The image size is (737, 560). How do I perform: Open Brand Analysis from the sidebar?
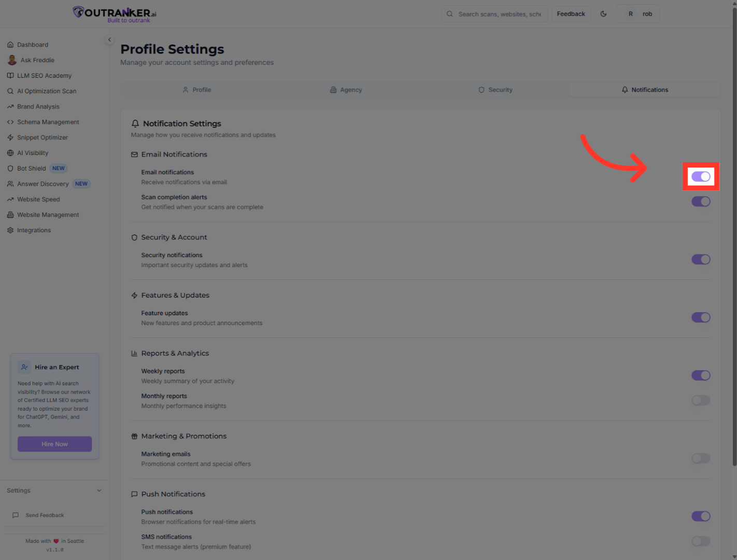click(x=37, y=106)
